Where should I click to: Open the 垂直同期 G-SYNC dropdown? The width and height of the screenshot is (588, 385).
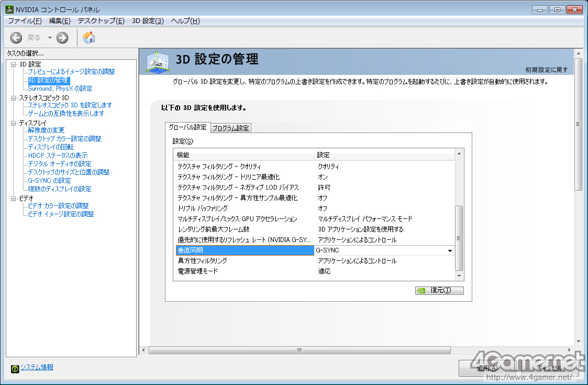(450, 251)
